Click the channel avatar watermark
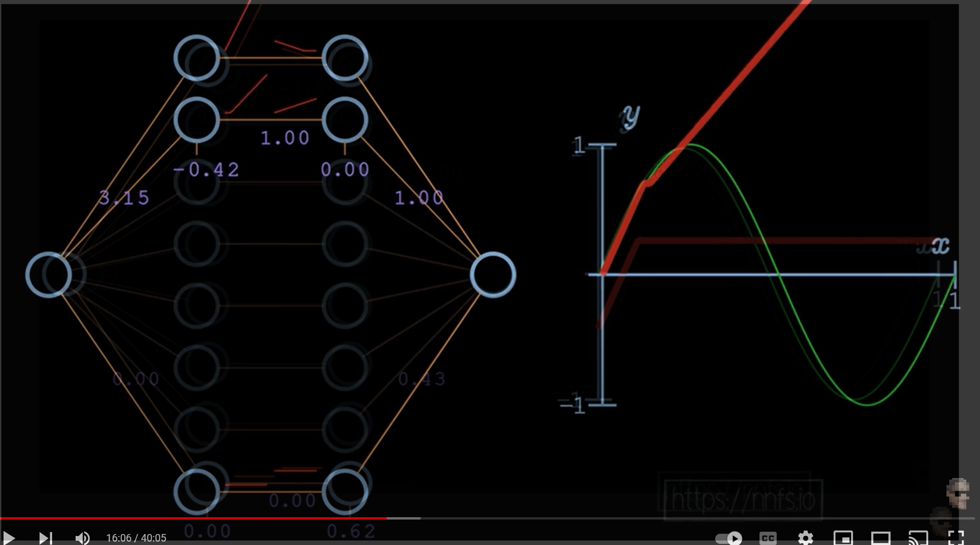This screenshot has height=545, width=980. pos(957,493)
